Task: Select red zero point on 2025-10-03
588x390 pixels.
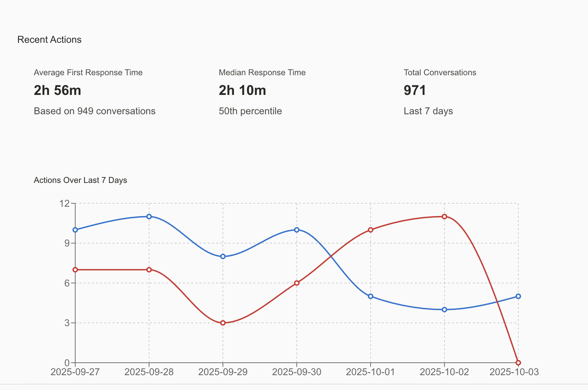Action: tap(518, 363)
